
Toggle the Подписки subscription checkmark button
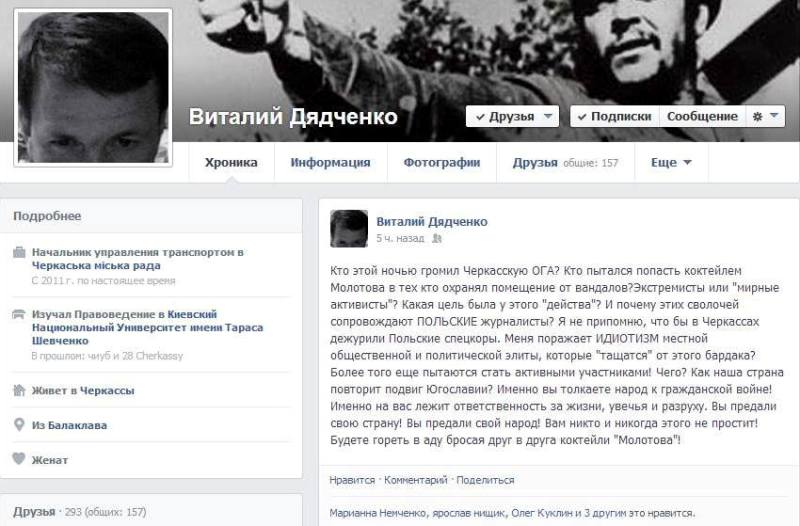pyautogui.click(x=614, y=116)
